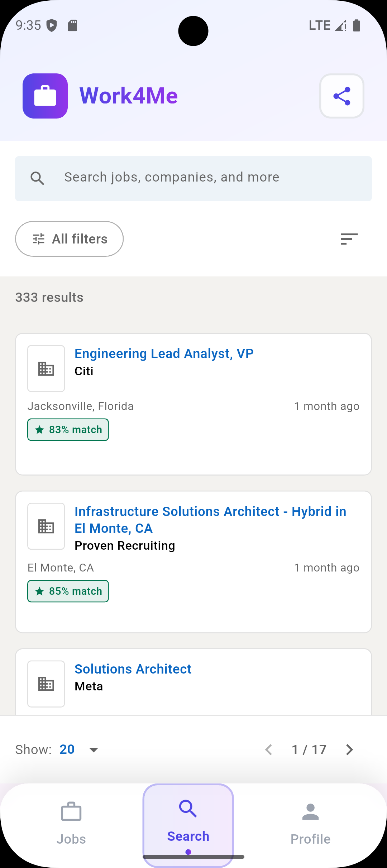Open the sort results icon
This screenshot has width=387, height=868.
tap(348, 239)
